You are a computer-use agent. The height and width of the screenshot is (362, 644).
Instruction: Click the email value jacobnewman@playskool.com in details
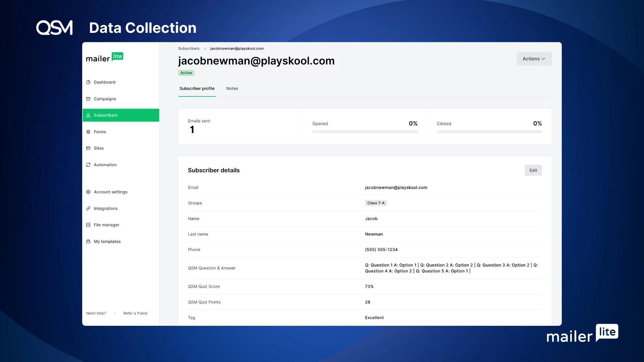(x=396, y=188)
